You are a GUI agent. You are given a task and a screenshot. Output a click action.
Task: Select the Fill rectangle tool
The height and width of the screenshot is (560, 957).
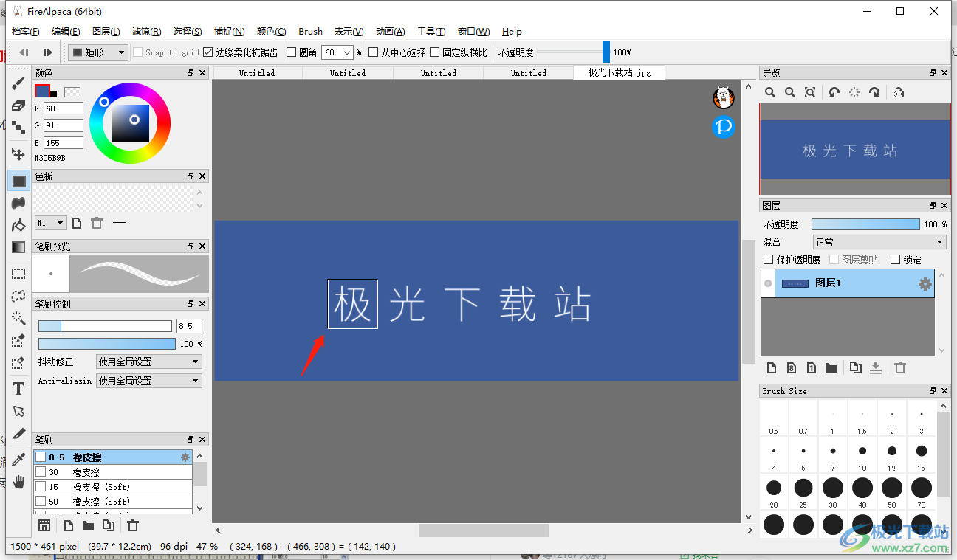(x=18, y=181)
